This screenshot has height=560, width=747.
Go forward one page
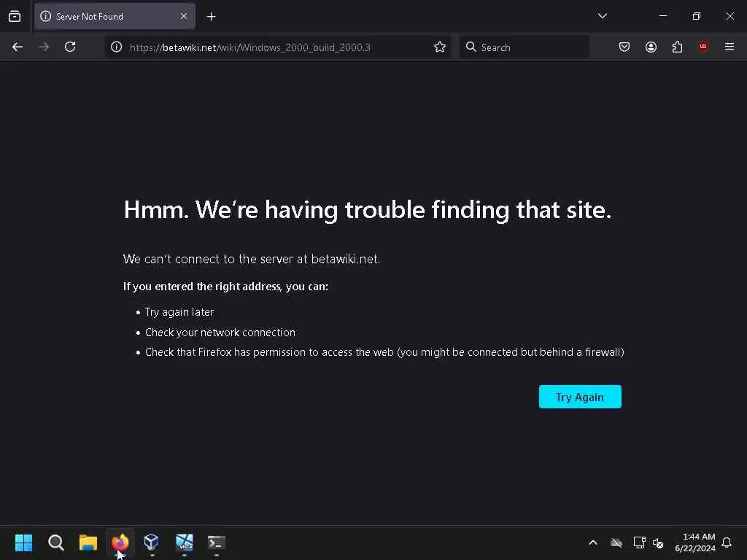[44, 47]
